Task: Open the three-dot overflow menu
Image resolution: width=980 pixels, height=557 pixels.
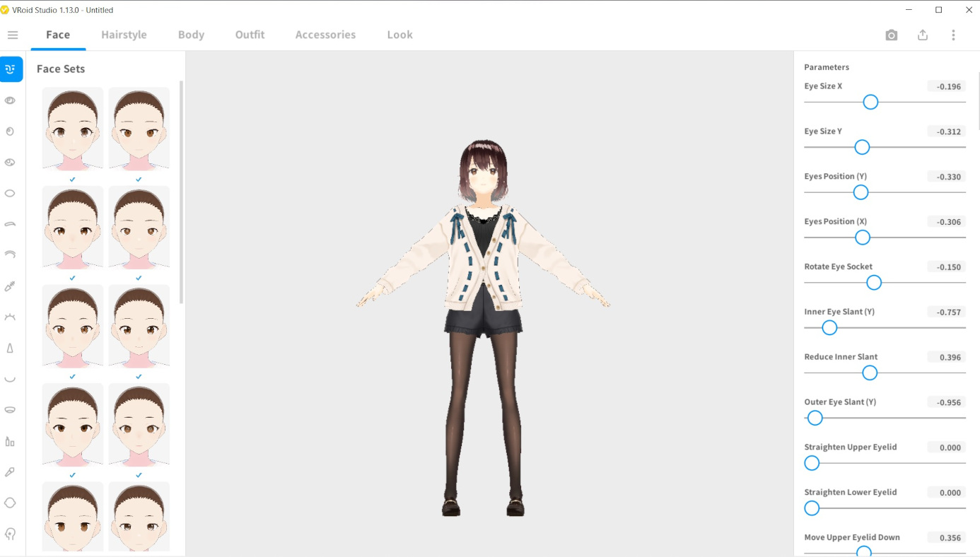Action: click(x=952, y=34)
